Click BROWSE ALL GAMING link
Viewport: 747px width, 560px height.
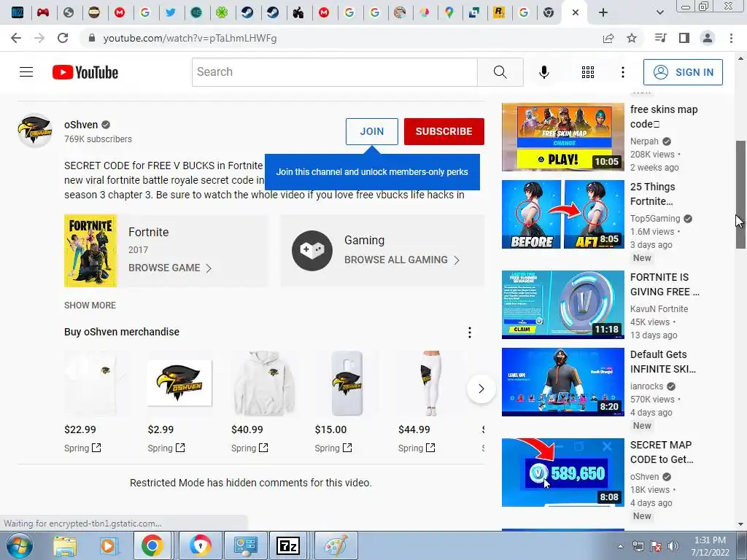coord(402,260)
